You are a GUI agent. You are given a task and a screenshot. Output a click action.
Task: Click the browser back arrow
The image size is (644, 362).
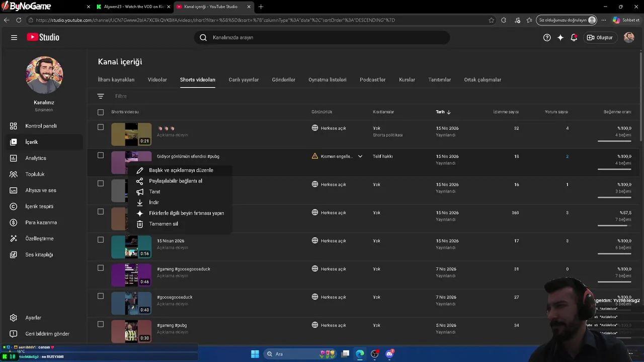point(7,20)
